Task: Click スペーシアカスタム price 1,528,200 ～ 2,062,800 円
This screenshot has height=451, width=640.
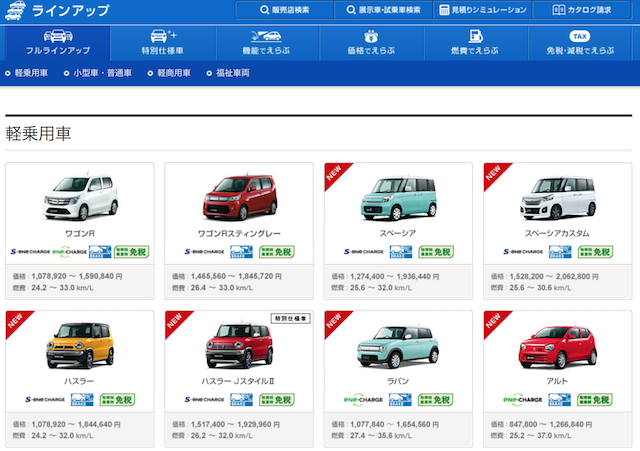Action: [545, 276]
